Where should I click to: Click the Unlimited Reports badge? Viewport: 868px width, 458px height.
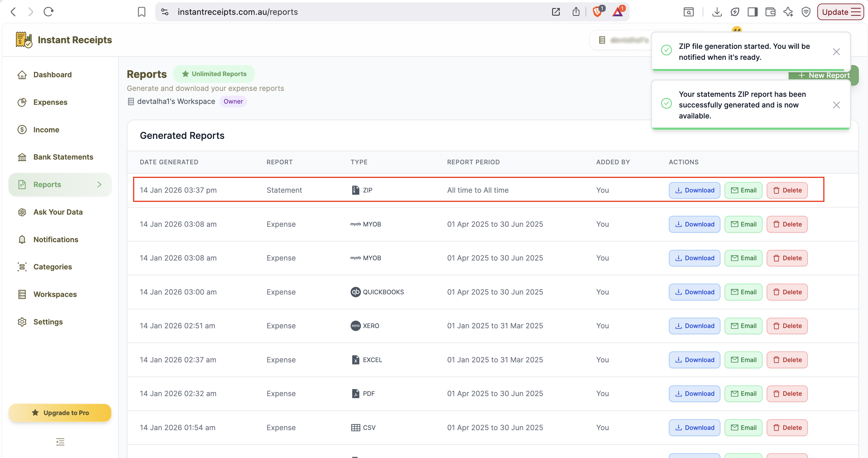(214, 74)
